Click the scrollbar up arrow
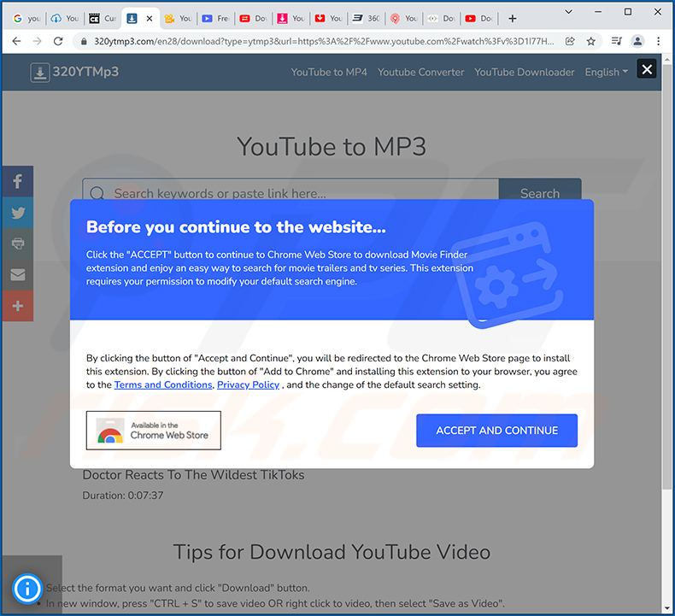The image size is (675, 616). (666, 59)
